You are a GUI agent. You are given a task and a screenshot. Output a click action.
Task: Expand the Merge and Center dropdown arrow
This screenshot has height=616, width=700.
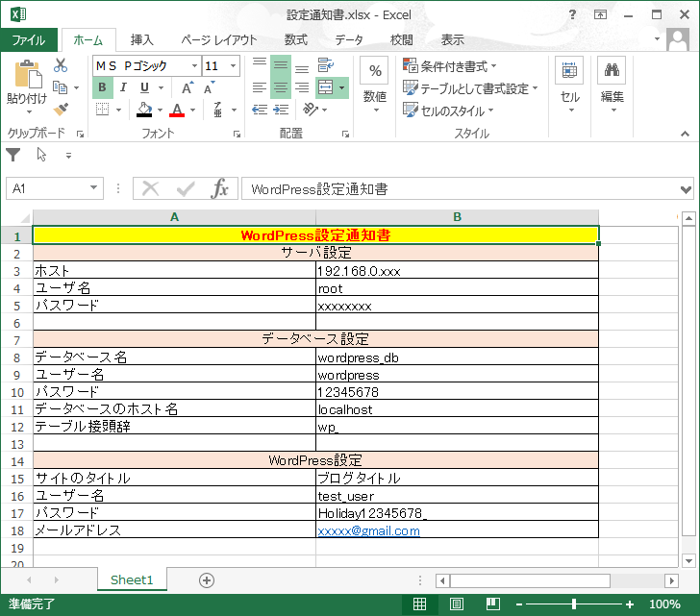point(342,87)
